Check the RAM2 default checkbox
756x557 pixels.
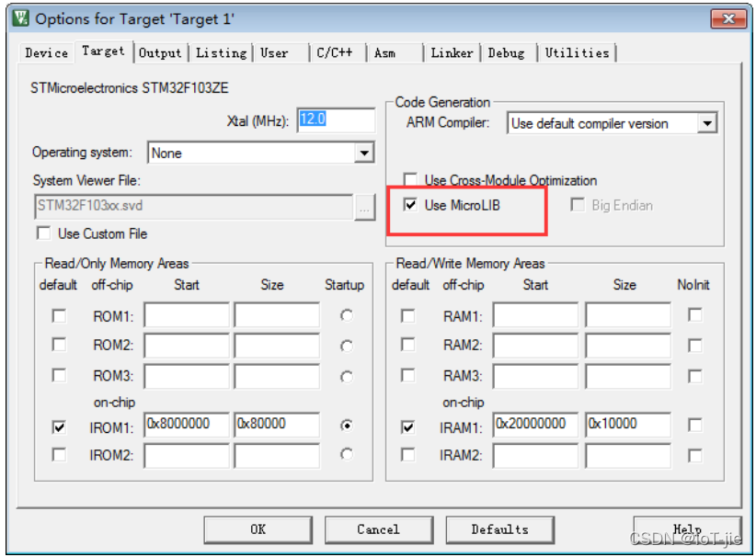point(408,345)
